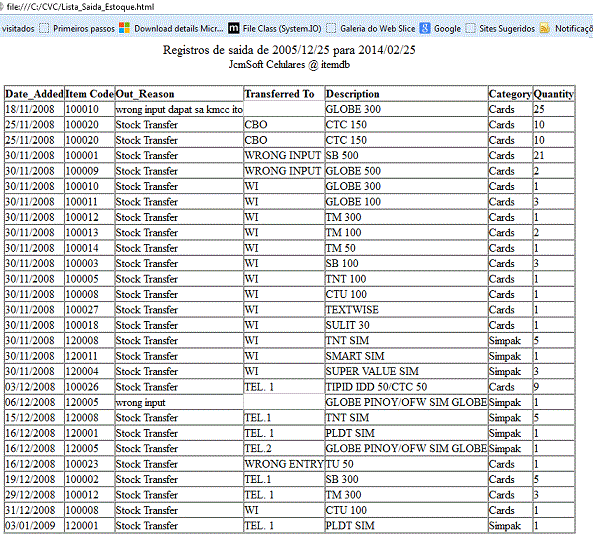This screenshot has height=544, width=593.
Task: Click the MSDN 'm' bookmark icon
Action: 234,28
